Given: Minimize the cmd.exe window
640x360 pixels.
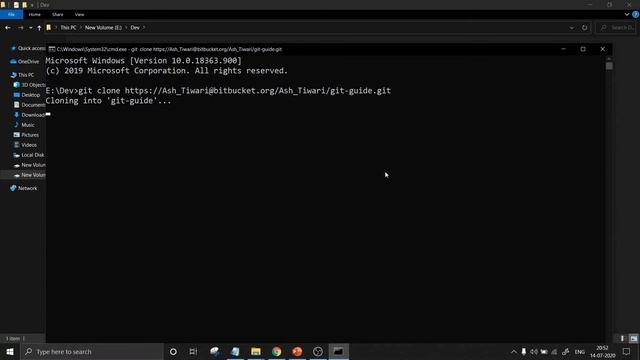Looking at the screenshot, I should point(564,49).
